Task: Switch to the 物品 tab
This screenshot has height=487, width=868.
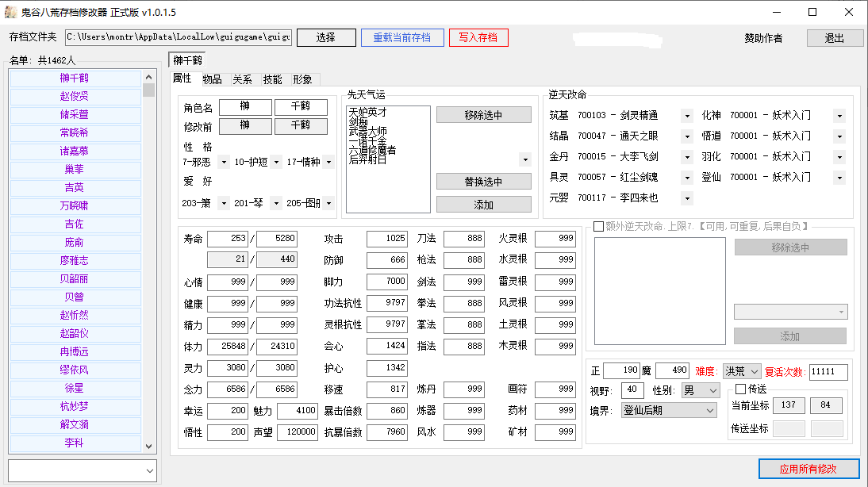Action: [212, 79]
